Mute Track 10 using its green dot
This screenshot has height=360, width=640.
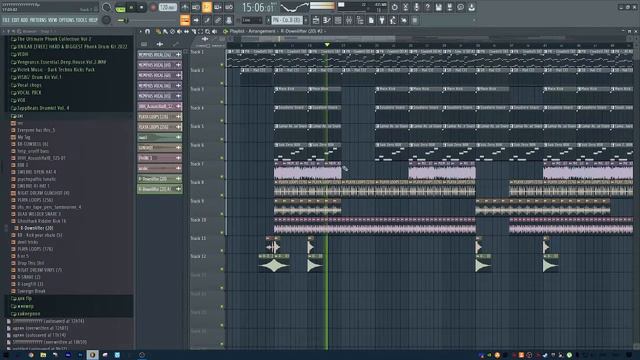pos(222,232)
